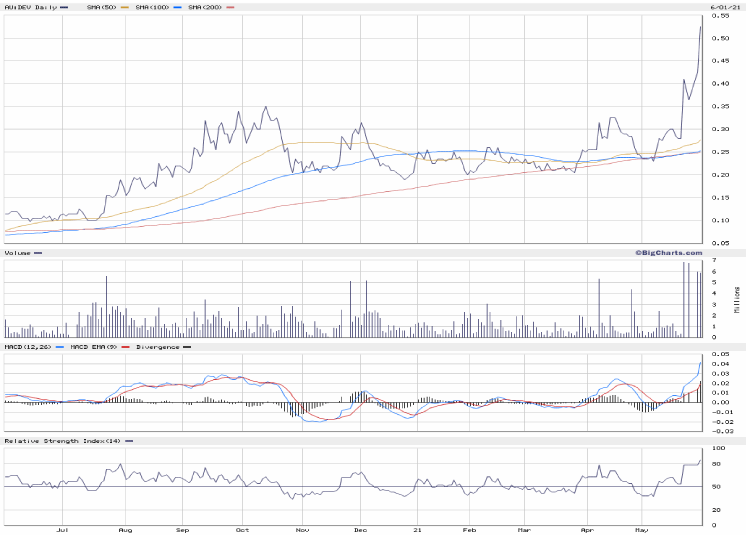Image resolution: width=746 pixels, height=536 pixels.
Task: Click the Jul marker on time axis
Action: pos(63,530)
